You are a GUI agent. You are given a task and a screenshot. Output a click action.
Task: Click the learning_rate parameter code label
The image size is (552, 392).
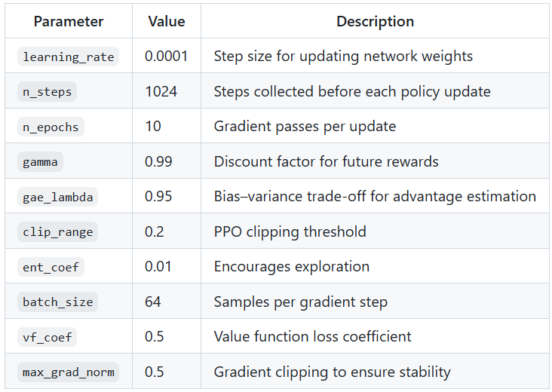pyautogui.click(x=69, y=57)
